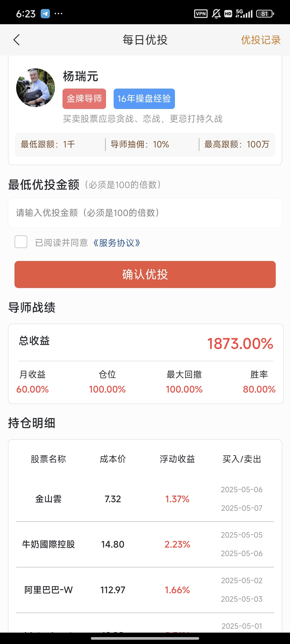
Task: Open the 牛奶國際控股 holding row
Action: [x=145, y=544]
